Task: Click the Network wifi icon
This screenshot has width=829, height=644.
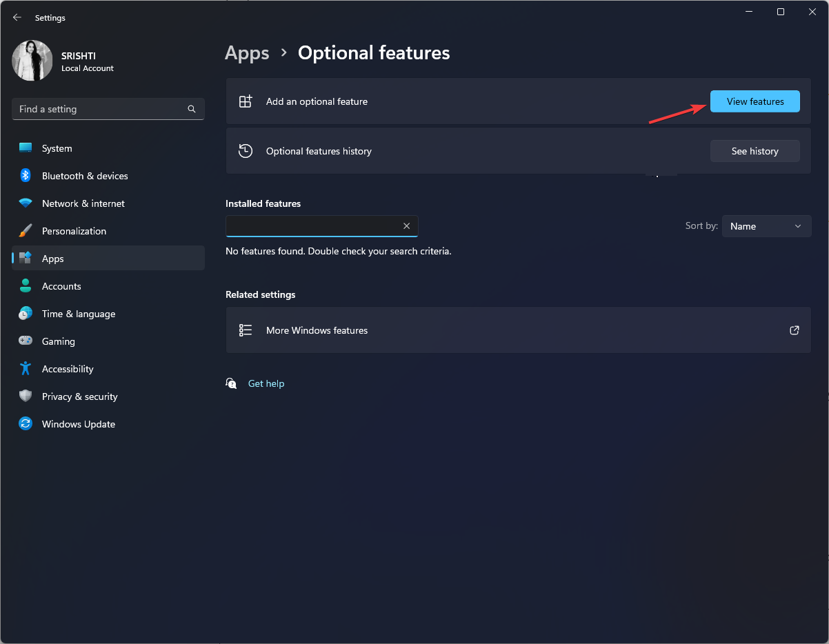Action: point(26,203)
